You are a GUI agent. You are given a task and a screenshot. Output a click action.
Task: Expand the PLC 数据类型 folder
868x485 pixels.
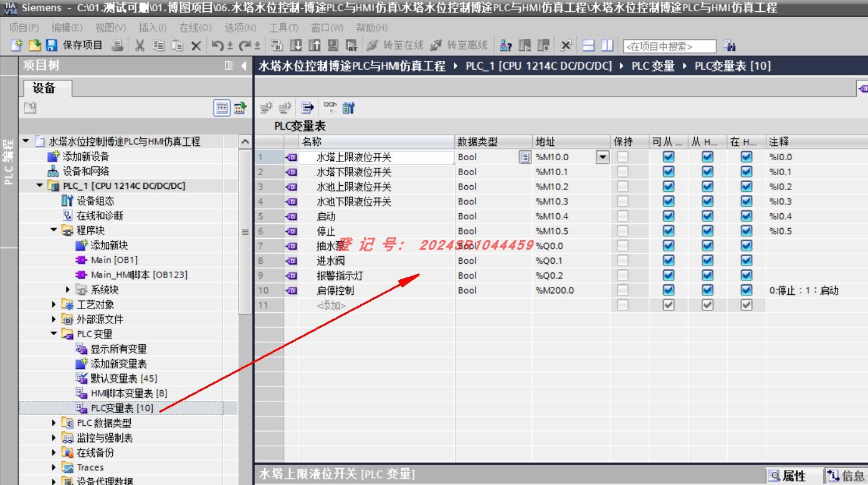[54, 423]
